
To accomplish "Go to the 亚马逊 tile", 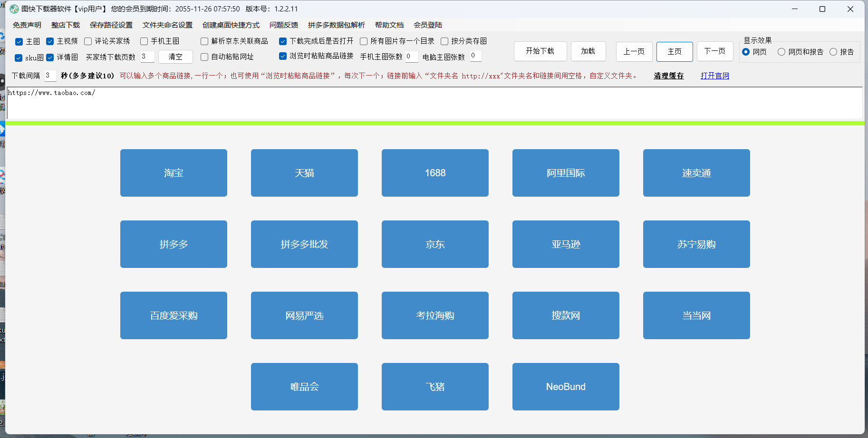I will pyautogui.click(x=566, y=244).
